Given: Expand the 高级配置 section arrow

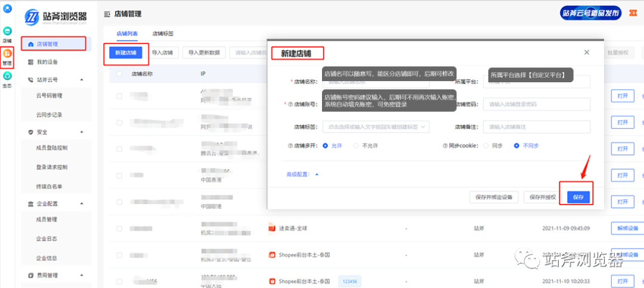Looking at the screenshot, I should tap(317, 174).
